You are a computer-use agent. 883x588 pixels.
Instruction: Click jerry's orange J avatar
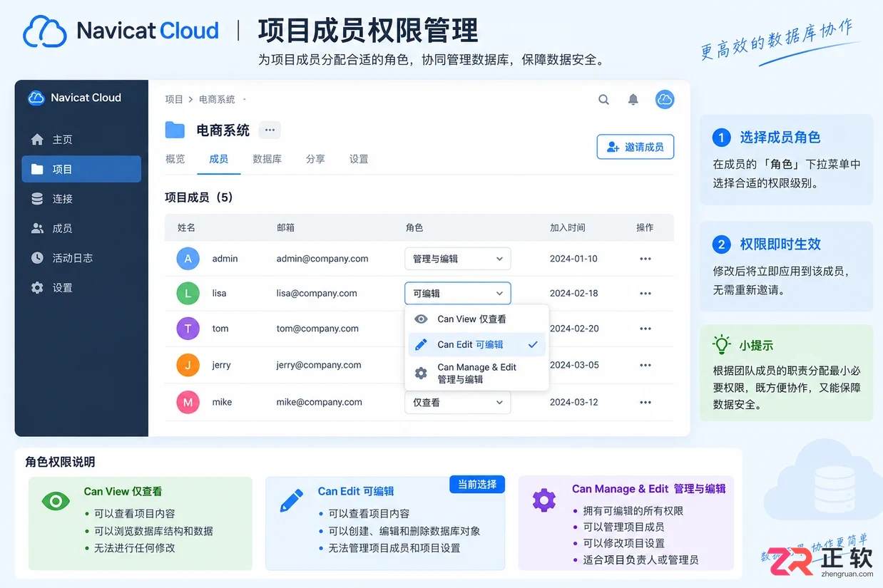click(x=188, y=365)
